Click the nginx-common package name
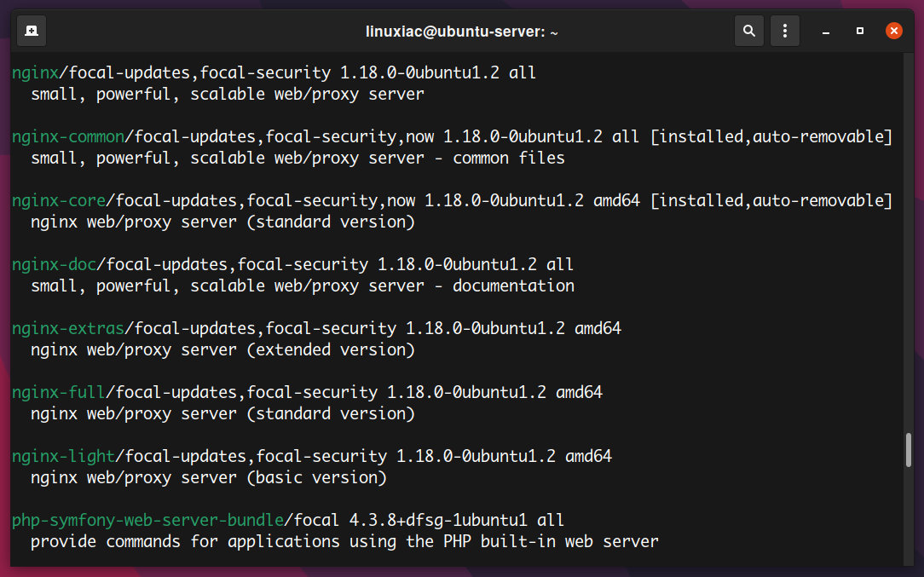924x577 pixels. (68, 136)
